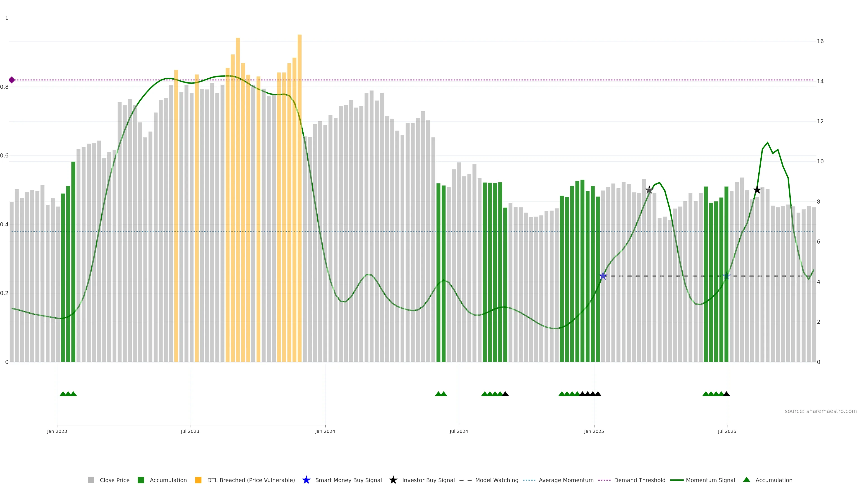868x488 pixels.
Task: Click the Jul 2024 axis label
Action: (x=459, y=432)
